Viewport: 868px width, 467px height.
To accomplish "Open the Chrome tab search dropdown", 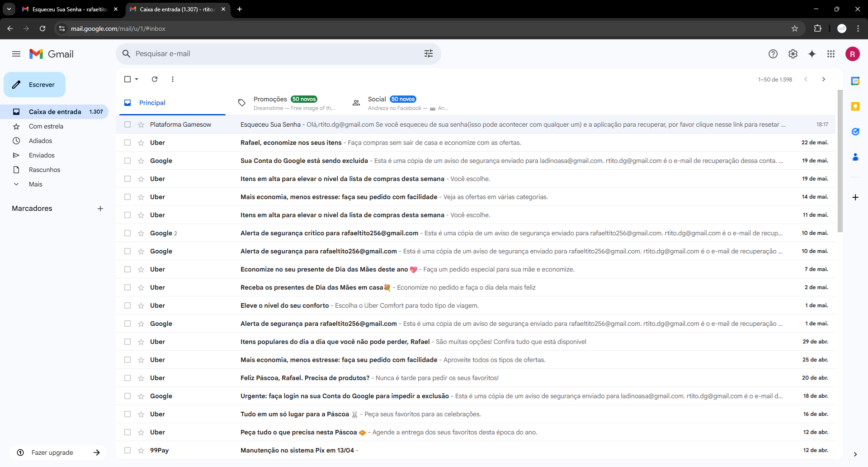I will point(9,9).
